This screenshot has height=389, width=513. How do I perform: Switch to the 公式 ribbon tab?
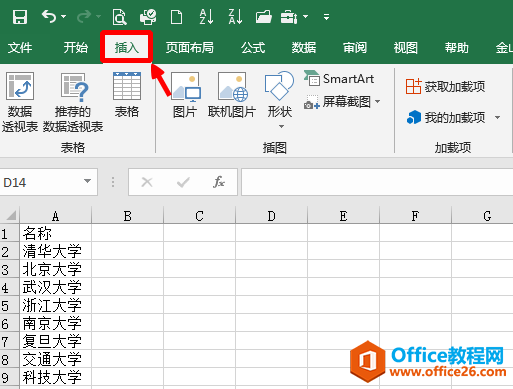pyautogui.click(x=253, y=48)
